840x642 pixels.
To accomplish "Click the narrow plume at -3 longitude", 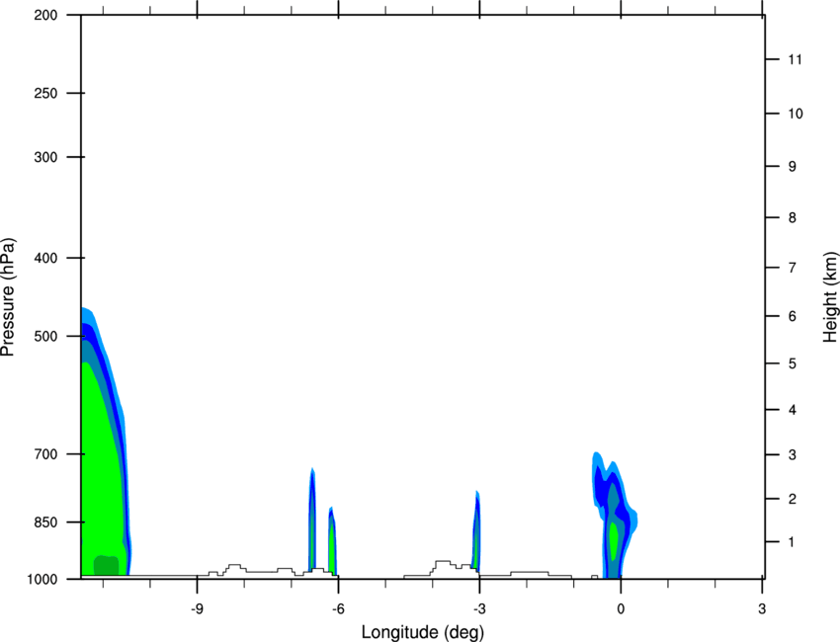I will pyautogui.click(x=476, y=531).
